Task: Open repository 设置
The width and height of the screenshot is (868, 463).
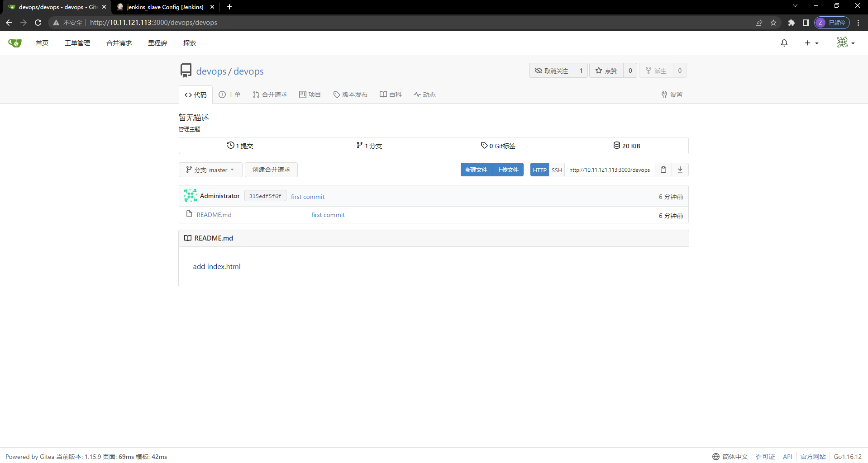Action: click(672, 94)
